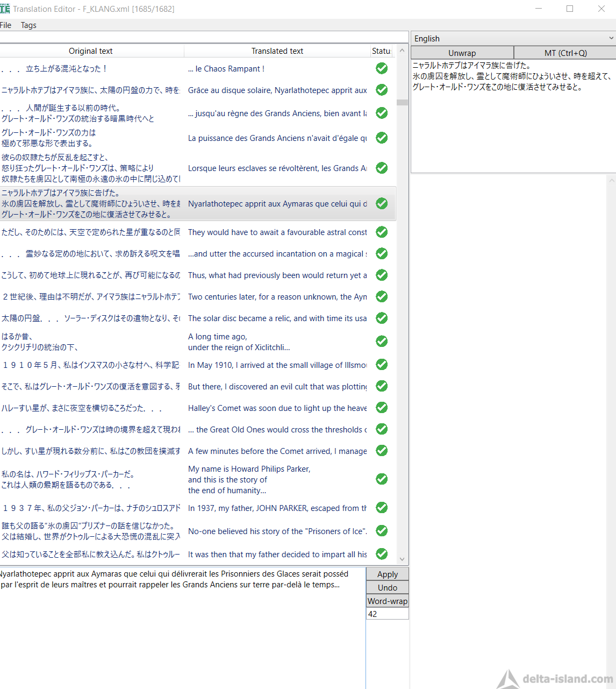The width and height of the screenshot is (616, 689).
Task: Click status checkmark for 'No-one believed his story' row
Action: pyautogui.click(x=382, y=531)
